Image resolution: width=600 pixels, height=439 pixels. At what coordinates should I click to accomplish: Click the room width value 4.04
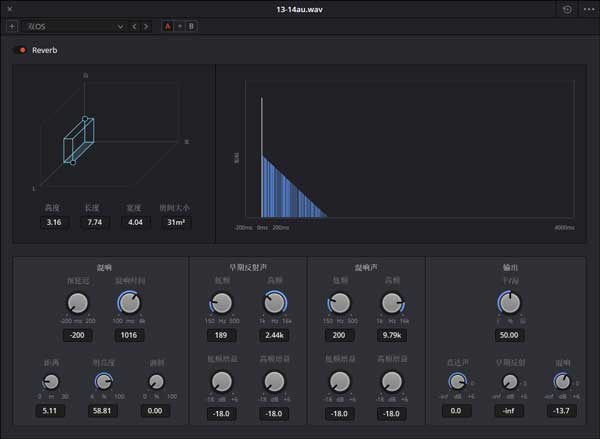[x=134, y=222]
